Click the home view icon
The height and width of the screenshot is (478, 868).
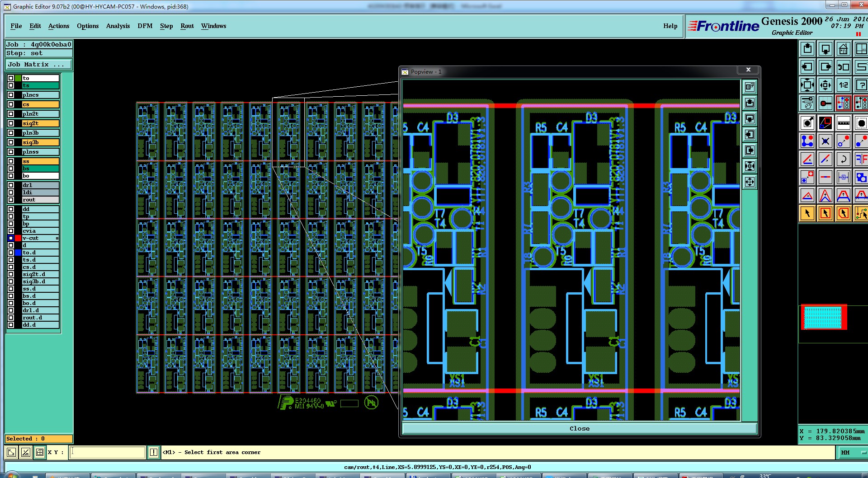pyautogui.click(x=844, y=49)
